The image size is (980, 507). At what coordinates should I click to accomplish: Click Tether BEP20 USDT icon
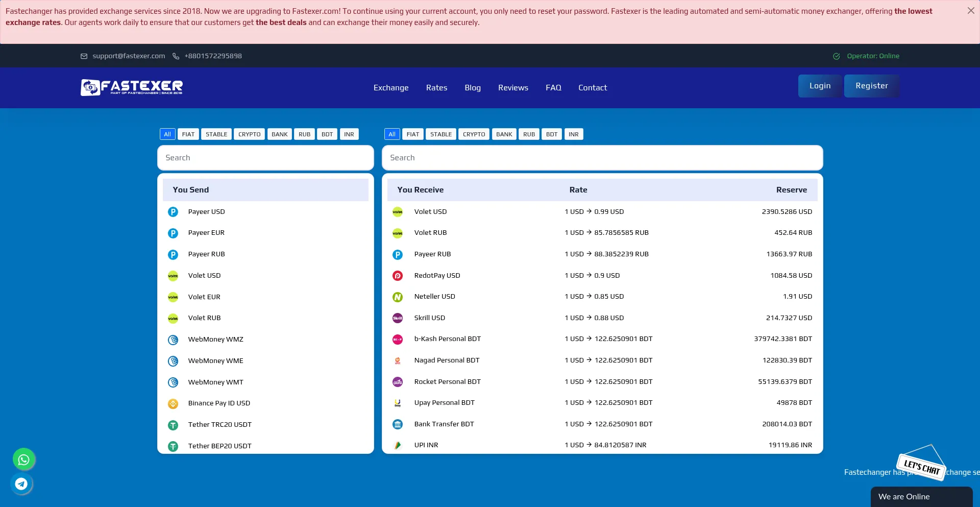click(173, 446)
